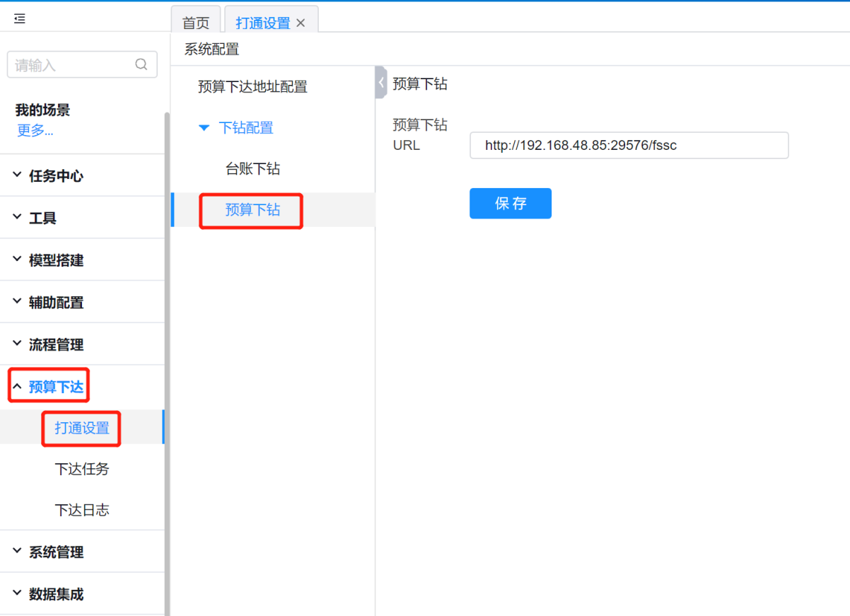850x616 pixels.
Task: Expand the 流程管理 menu section
Action: 55,345
